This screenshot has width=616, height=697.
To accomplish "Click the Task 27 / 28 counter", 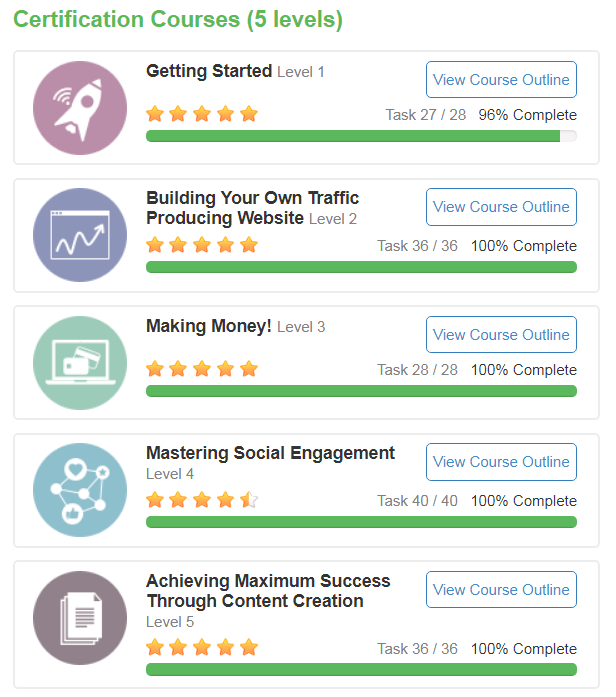I will [426, 115].
